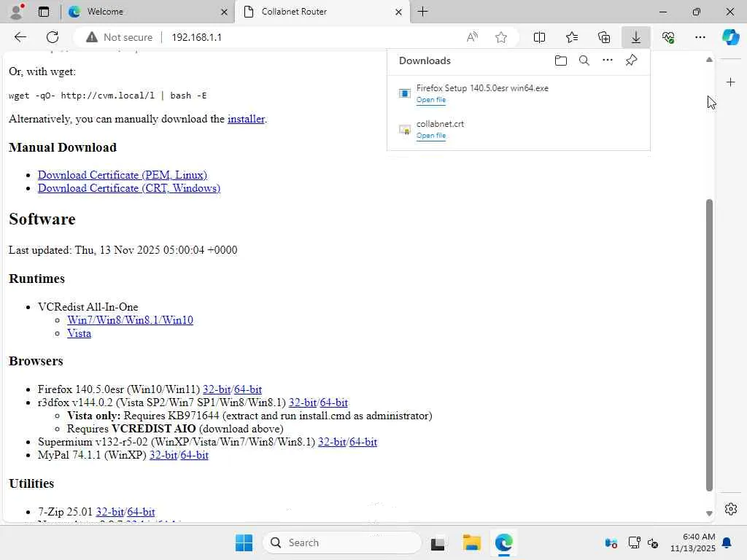Download Supermium 32-bit

click(332, 442)
